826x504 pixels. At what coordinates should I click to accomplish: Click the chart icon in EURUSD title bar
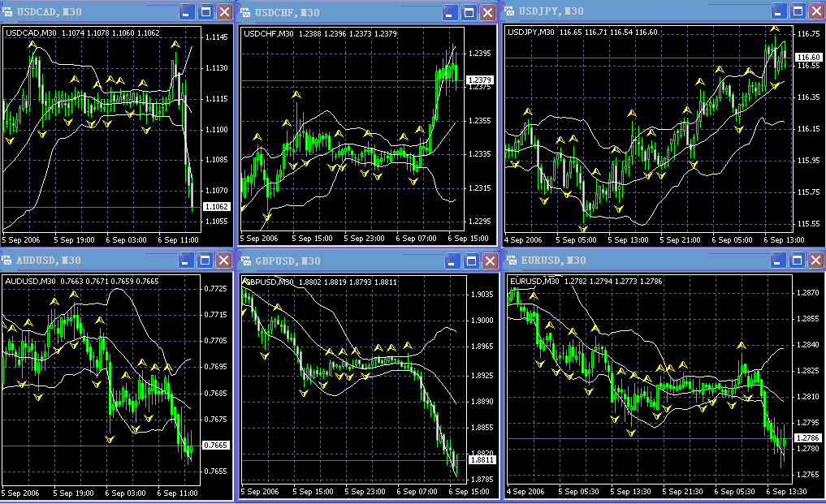click(x=511, y=261)
